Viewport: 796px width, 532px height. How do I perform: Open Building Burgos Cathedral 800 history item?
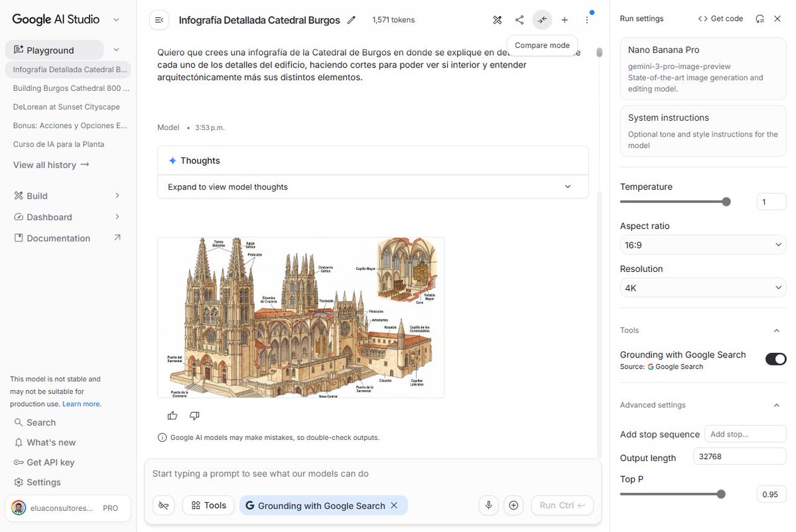71,88
